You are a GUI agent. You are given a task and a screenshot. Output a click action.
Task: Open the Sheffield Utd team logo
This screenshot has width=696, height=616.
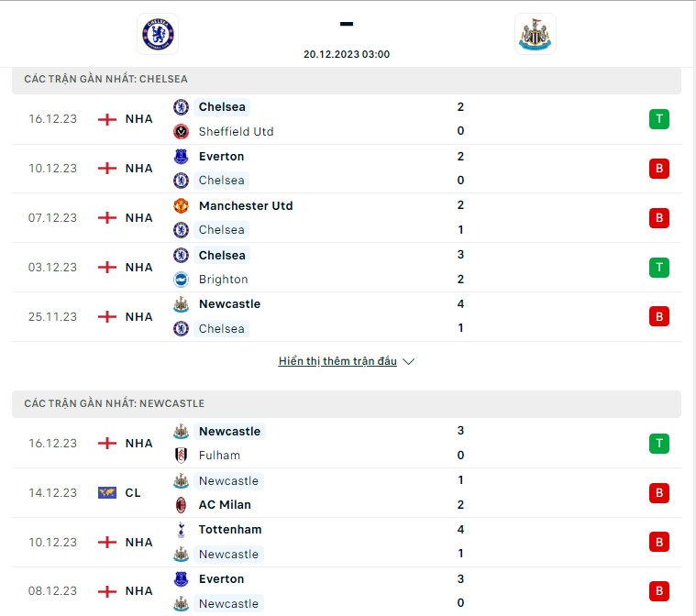point(181,131)
